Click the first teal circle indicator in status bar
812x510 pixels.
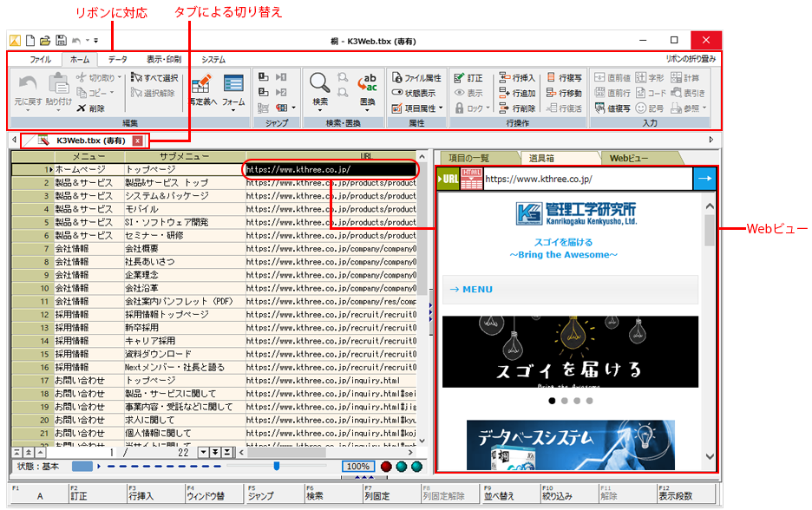(402, 466)
